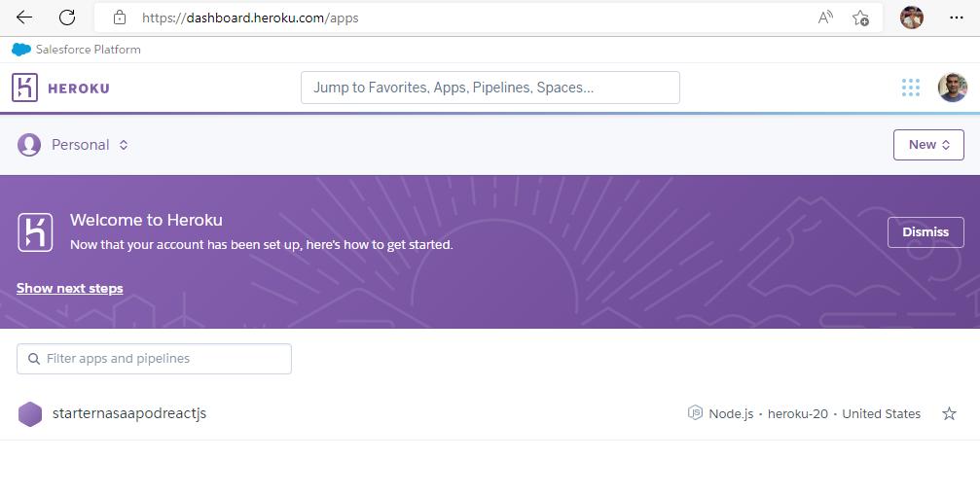Click the Jump to Favorites search box
Image resolution: width=980 pixels, height=495 pixels.
[490, 88]
